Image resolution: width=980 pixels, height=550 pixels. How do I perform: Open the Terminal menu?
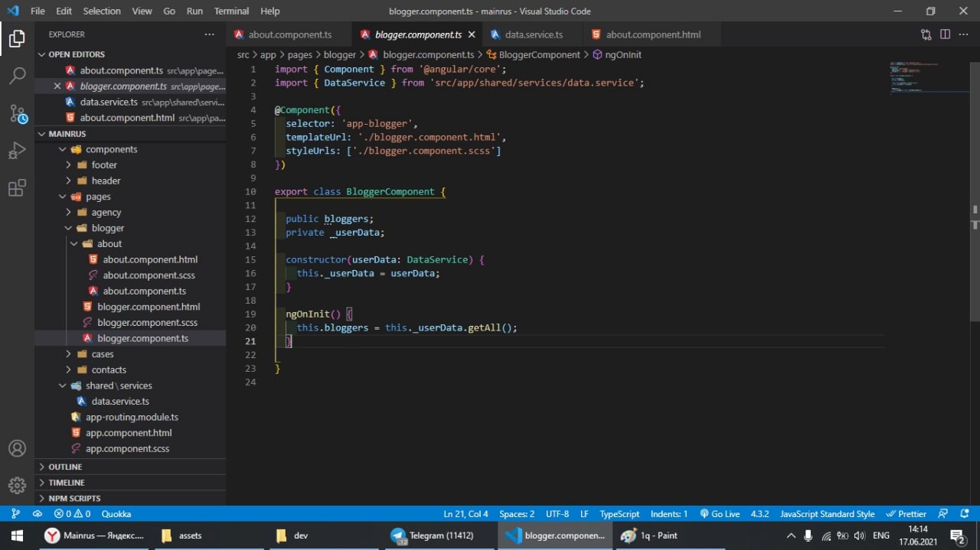point(231,11)
